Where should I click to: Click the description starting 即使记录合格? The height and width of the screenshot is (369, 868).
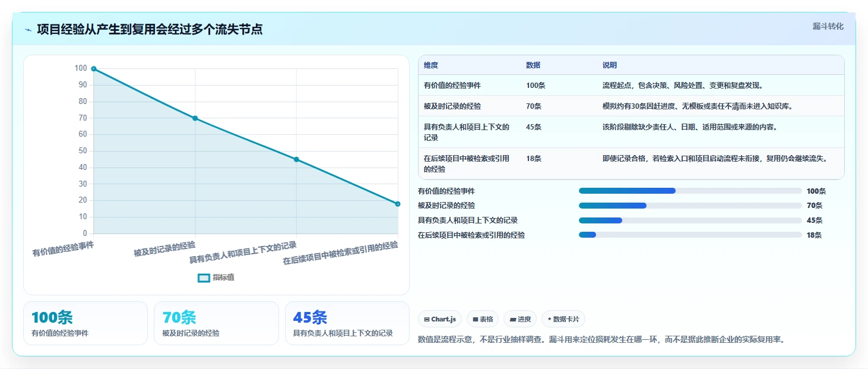pyautogui.click(x=715, y=159)
